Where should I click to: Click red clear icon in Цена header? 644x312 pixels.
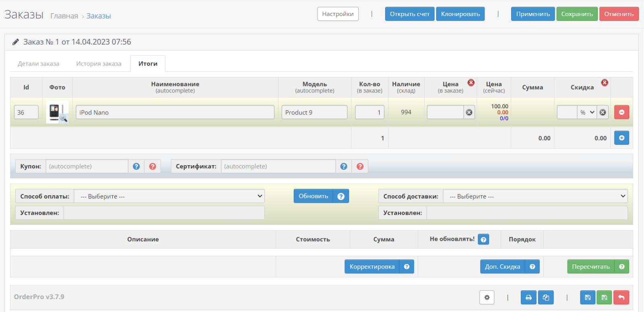(x=471, y=82)
